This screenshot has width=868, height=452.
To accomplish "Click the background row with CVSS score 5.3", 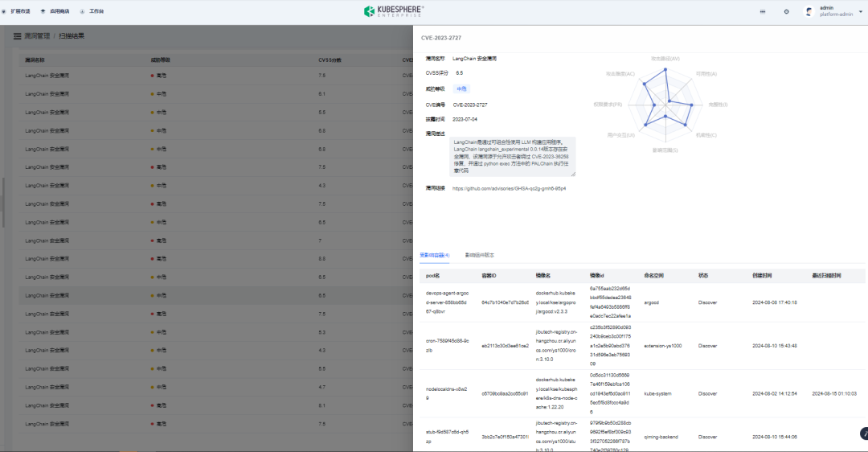I will 216,332.
